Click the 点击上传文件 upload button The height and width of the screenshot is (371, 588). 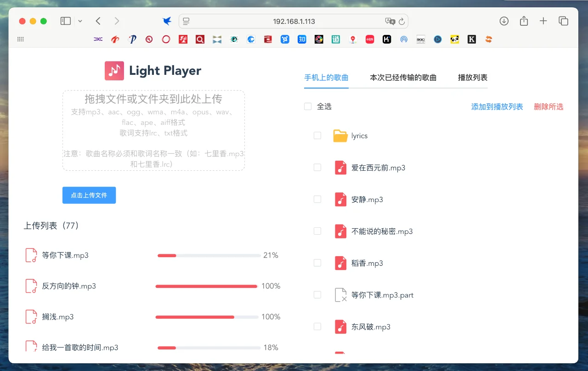[89, 195]
